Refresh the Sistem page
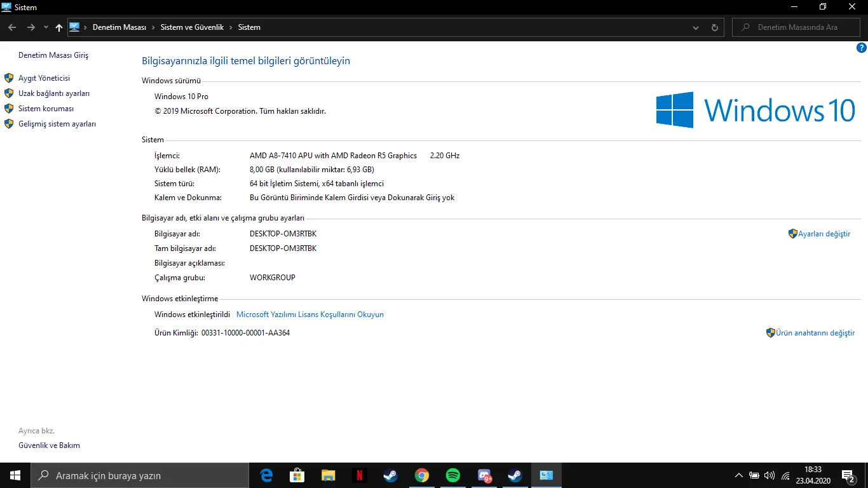 point(715,27)
